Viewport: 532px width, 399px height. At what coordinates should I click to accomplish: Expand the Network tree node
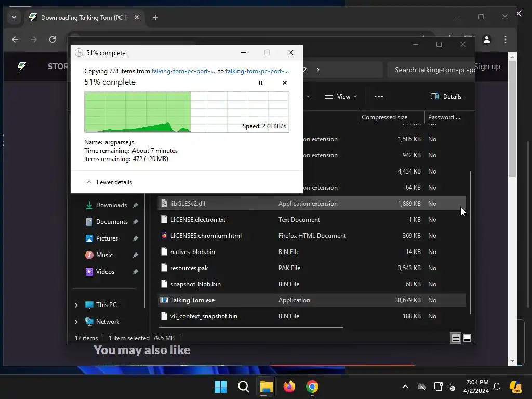(x=76, y=322)
